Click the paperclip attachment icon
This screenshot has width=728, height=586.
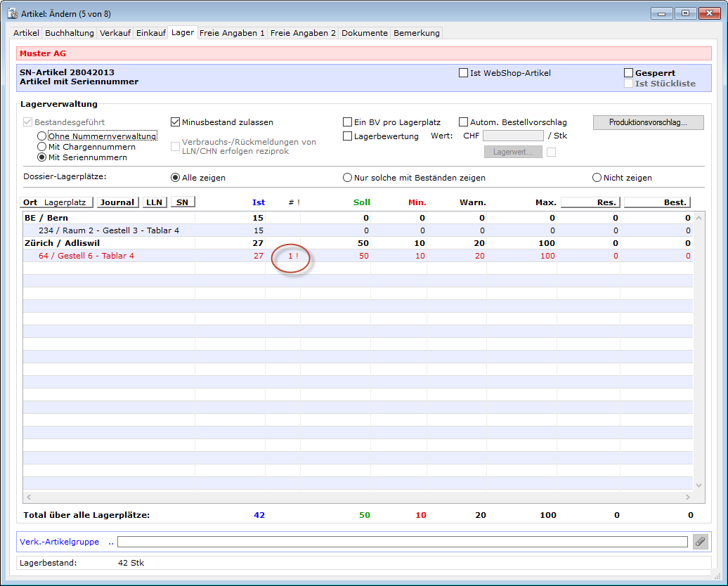(700, 541)
